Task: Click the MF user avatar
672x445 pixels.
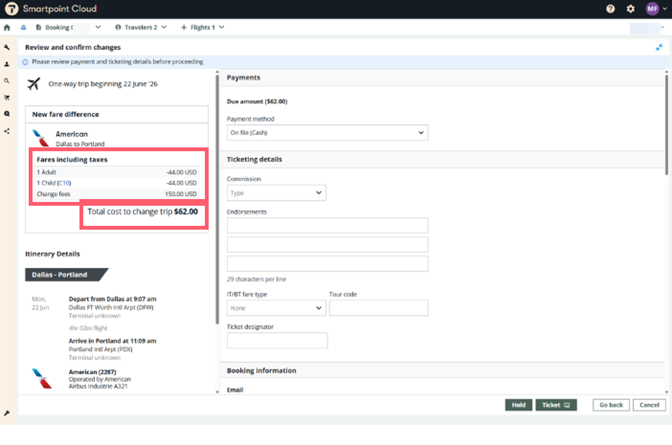Action: click(653, 9)
